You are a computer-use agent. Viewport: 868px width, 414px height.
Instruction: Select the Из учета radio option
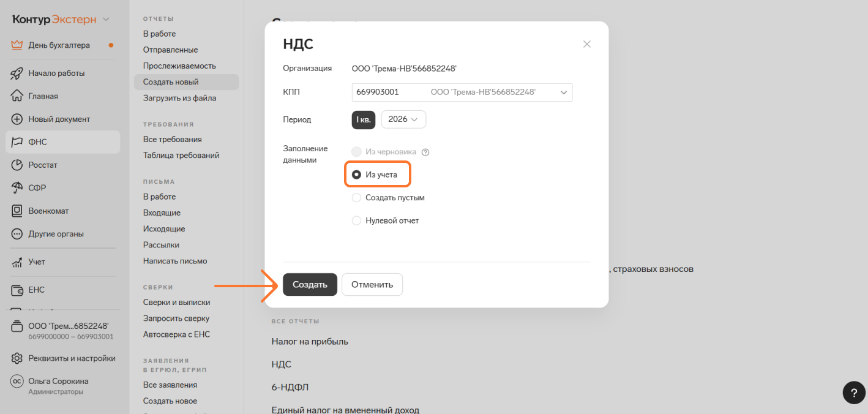[356, 175]
